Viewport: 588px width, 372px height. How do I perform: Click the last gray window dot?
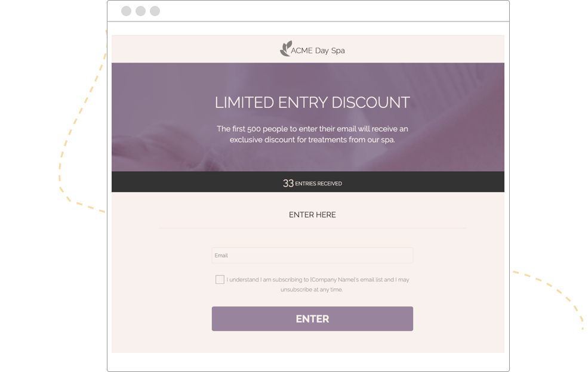155,11
